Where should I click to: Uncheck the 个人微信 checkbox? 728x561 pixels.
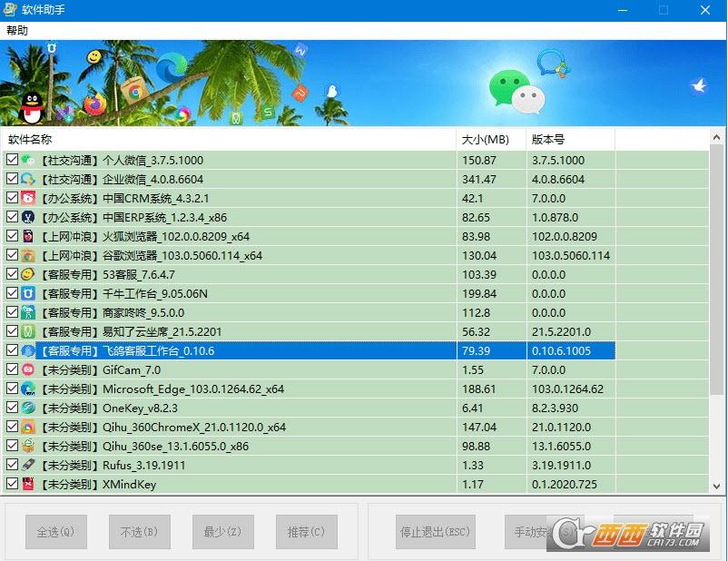[x=12, y=160]
